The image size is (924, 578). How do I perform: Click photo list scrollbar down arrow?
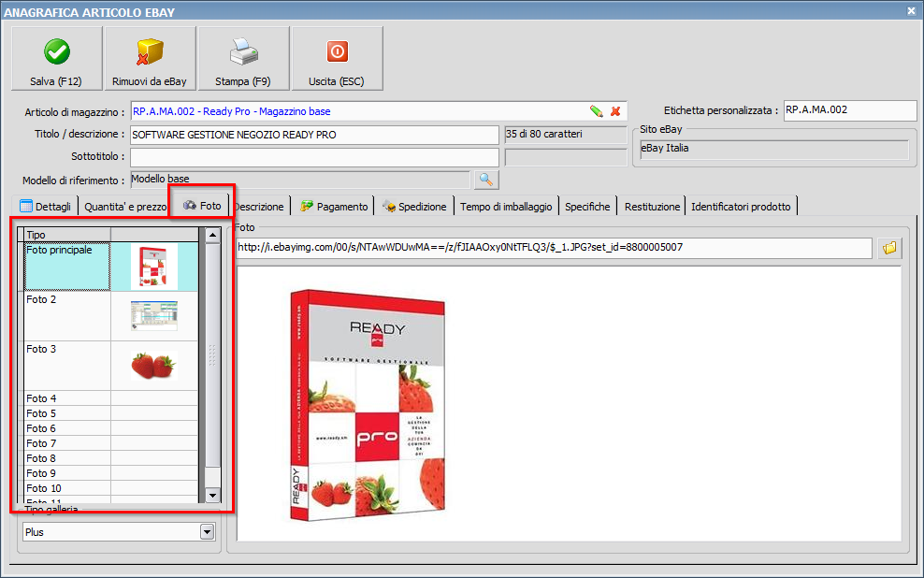[212, 496]
